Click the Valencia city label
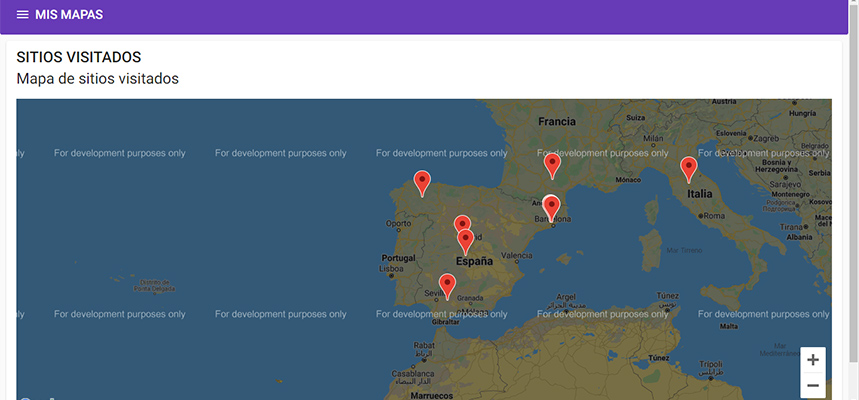 [516, 255]
